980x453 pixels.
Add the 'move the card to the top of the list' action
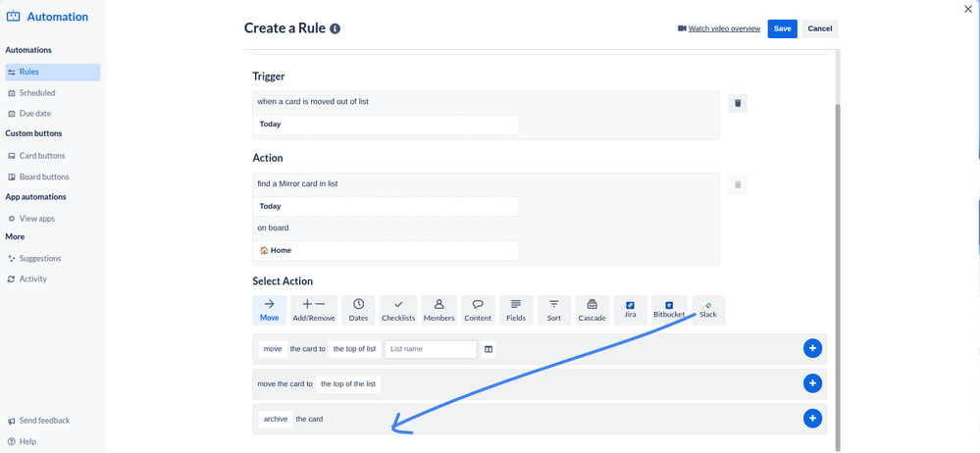pyautogui.click(x=812, y=383)
